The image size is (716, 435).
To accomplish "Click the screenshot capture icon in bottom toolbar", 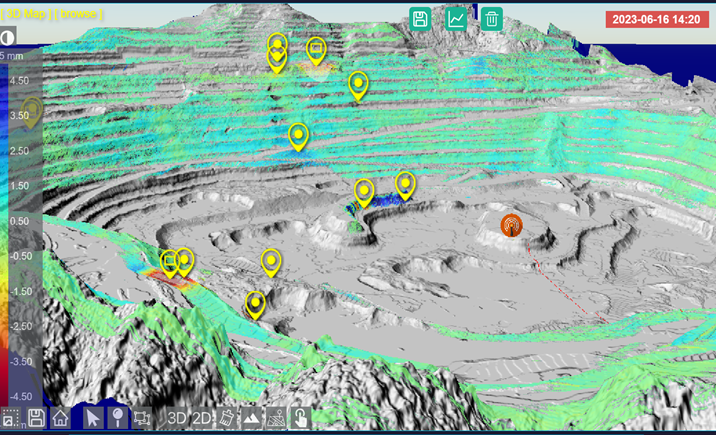I will click(x=11, y=418).
